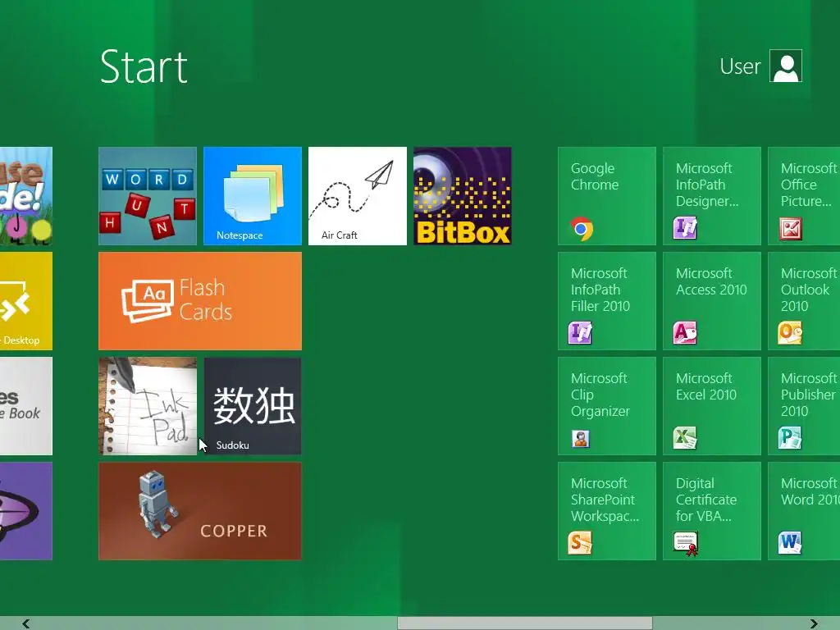The width and height of the screenshot is (840, 630).
Task: Launch the Google Chrome tile
Action: (x=607, y=196)
